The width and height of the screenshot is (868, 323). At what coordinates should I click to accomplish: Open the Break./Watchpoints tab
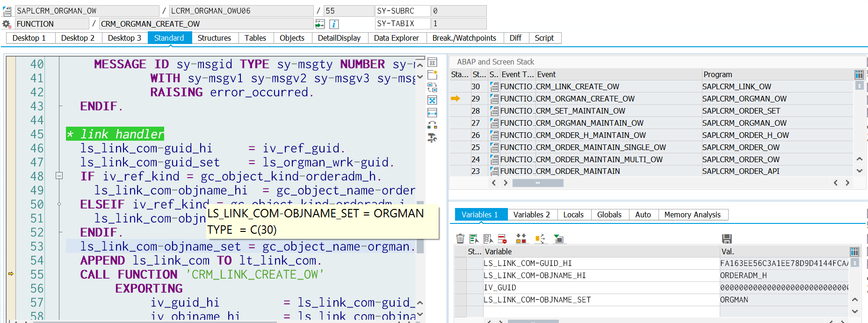[464, 38]
